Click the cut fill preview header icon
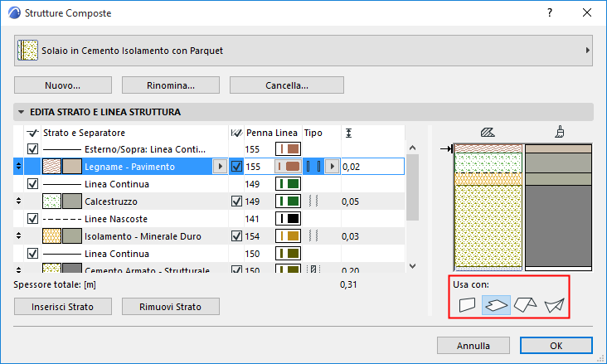607x364 pixels. (x=488, y=133)
